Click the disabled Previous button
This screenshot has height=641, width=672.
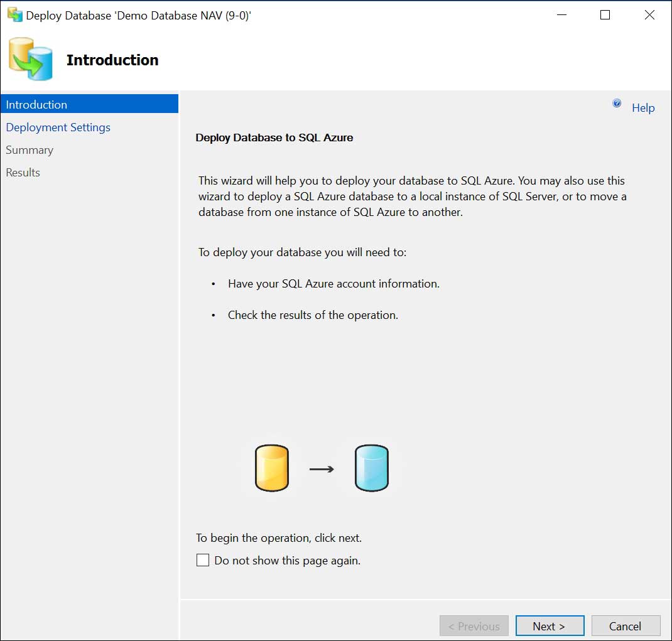point(474,625)
